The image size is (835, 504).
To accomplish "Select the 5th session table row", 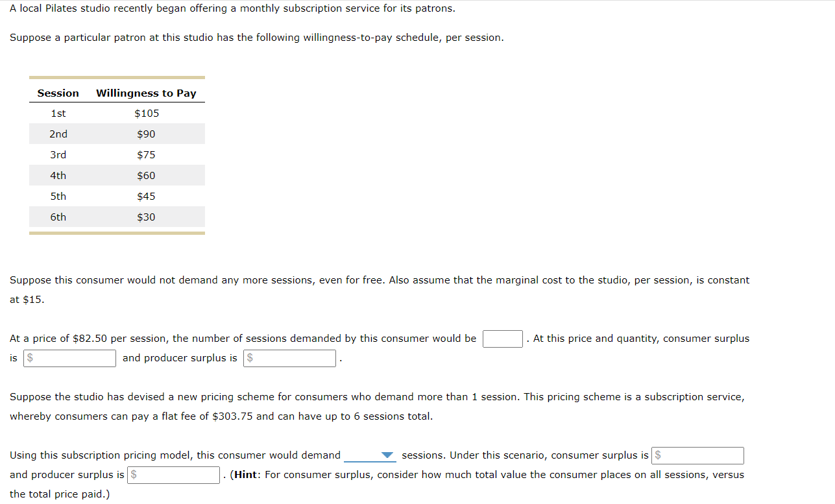I will pos(117,196).
